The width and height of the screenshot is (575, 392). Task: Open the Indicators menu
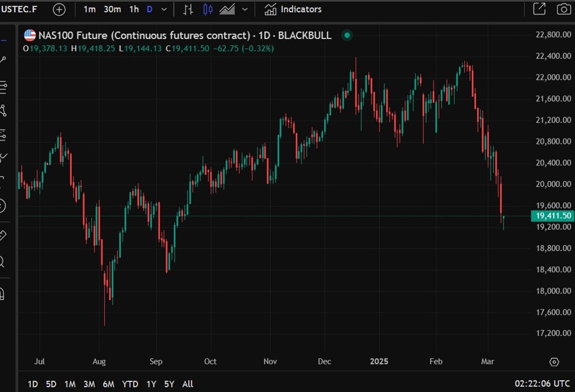click(293, 9)
